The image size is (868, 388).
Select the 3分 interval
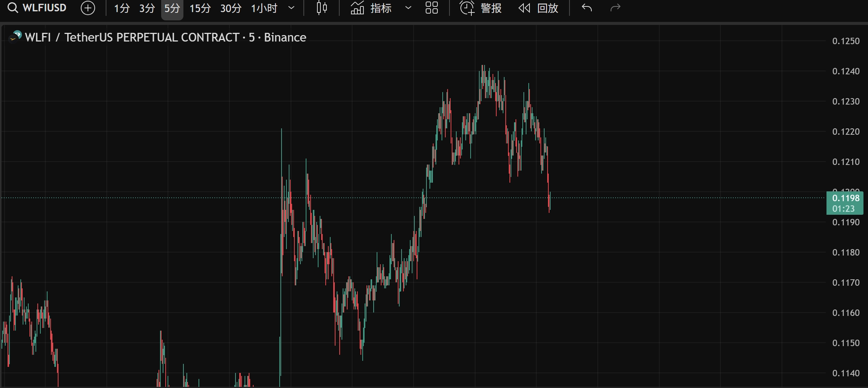pyautogui.click(x=147, y=8)
